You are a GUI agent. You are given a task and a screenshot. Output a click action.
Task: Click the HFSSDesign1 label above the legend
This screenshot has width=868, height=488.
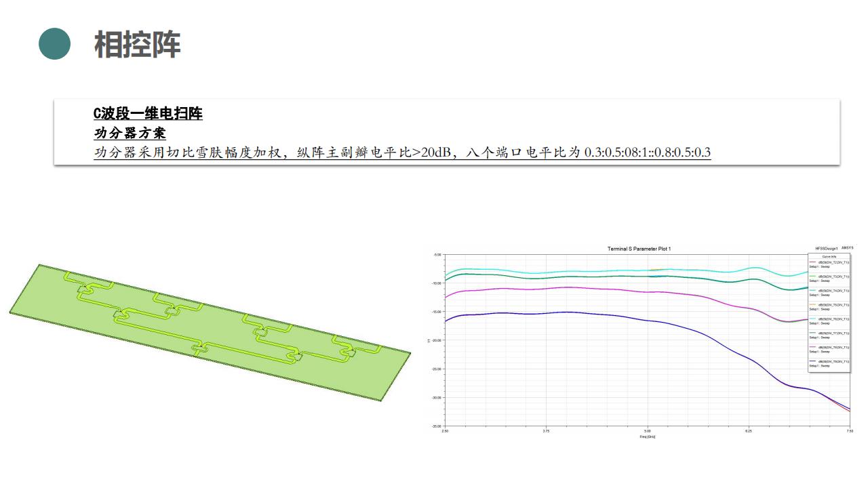pos(827,249)
